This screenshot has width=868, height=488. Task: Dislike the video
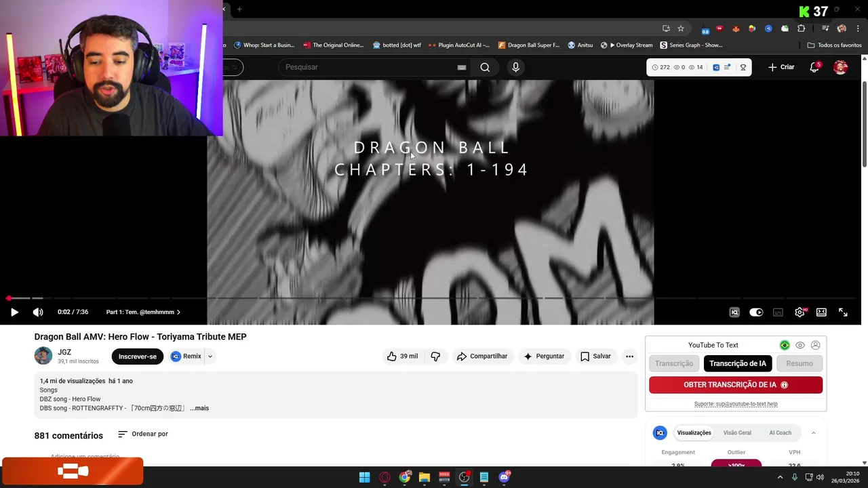[435, 357]
